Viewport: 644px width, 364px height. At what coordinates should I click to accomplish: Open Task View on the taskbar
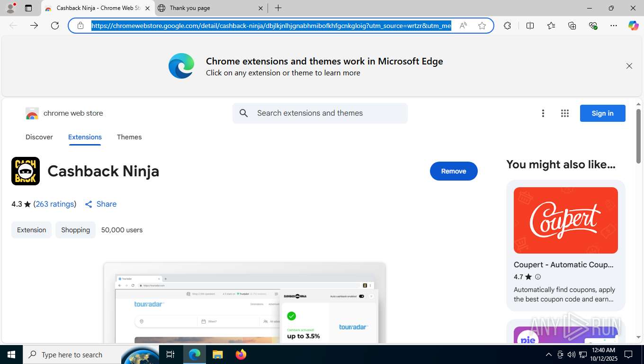click(x=170, y=355)
